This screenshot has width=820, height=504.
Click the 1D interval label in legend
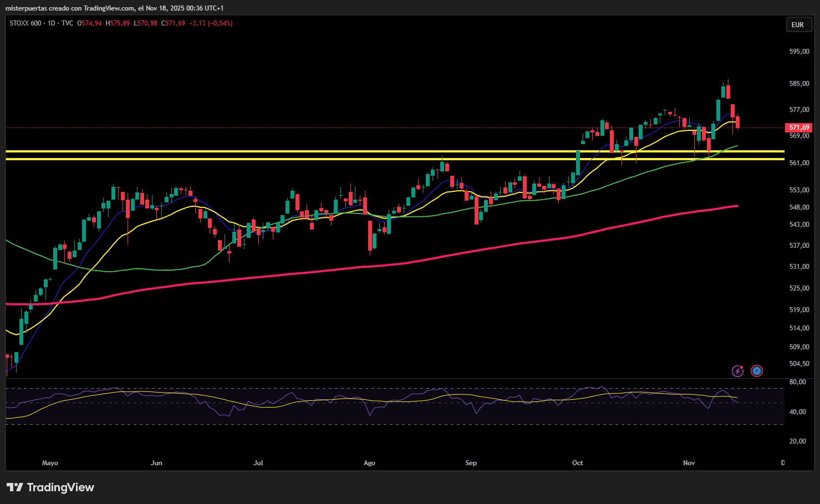click(52, 23)
